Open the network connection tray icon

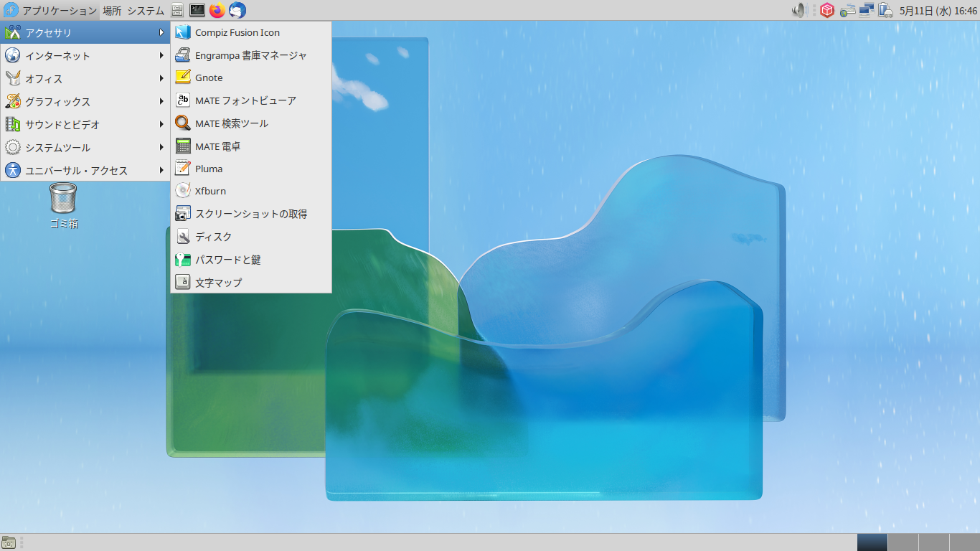point(867,11)
